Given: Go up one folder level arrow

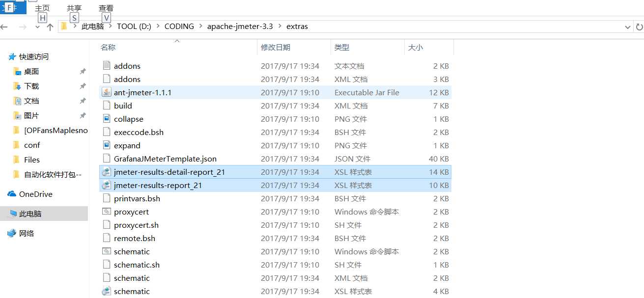Looking at the screenshot, I should tap(50, 27).
